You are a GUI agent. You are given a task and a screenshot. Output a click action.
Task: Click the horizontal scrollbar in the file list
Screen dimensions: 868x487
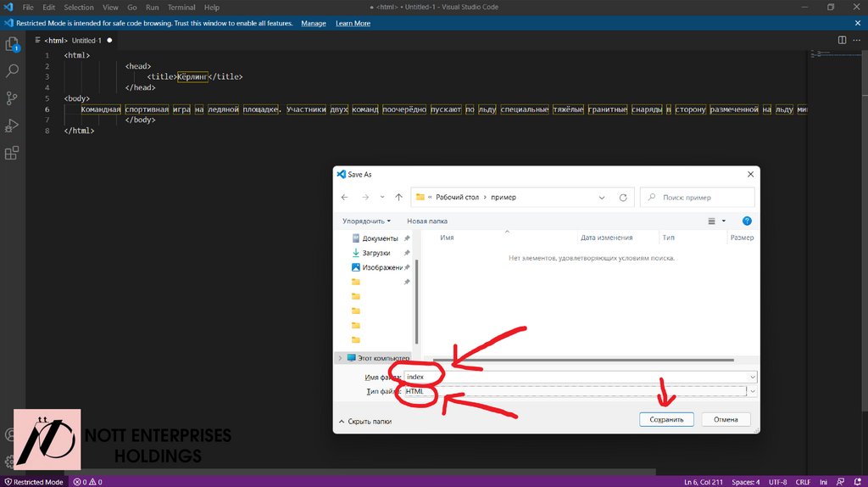point(583,360)
